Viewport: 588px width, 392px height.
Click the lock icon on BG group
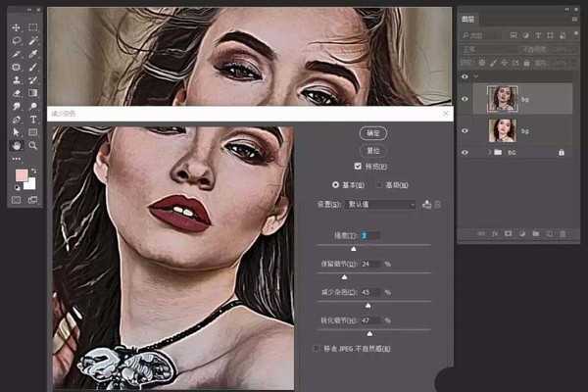click(x=562, y=152)
